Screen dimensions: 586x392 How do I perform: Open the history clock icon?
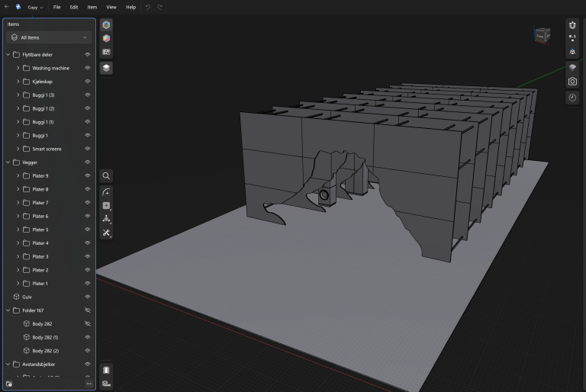point(572,98)
